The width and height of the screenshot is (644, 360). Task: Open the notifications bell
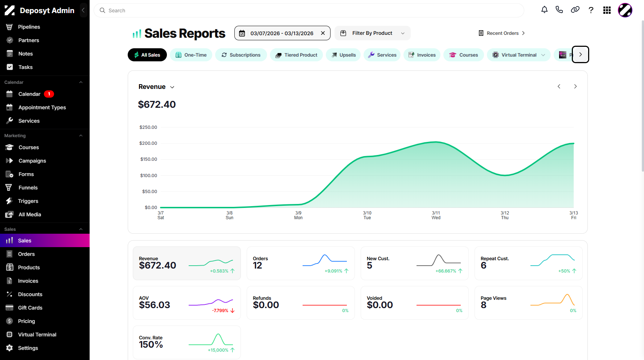click(x=544, y=10)
